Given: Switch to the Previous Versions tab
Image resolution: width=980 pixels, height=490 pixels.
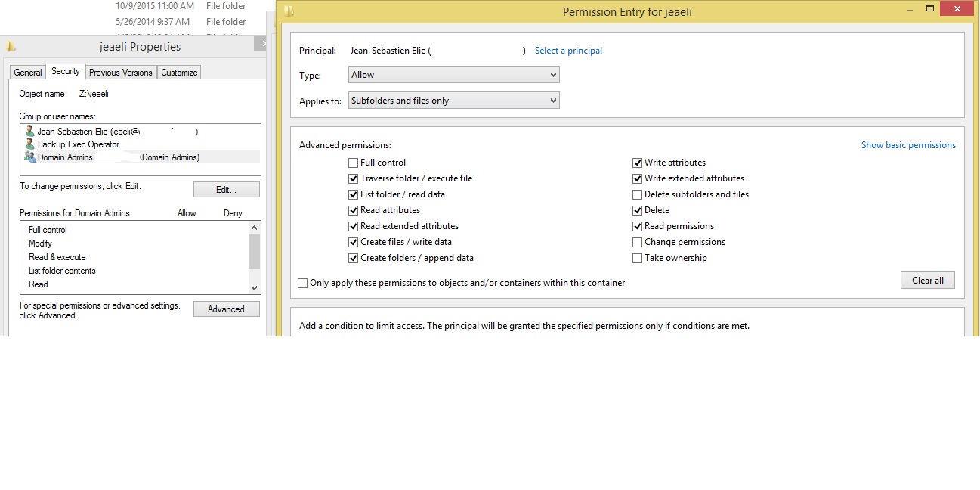Looking at the screenshot, I should (120, 72).
